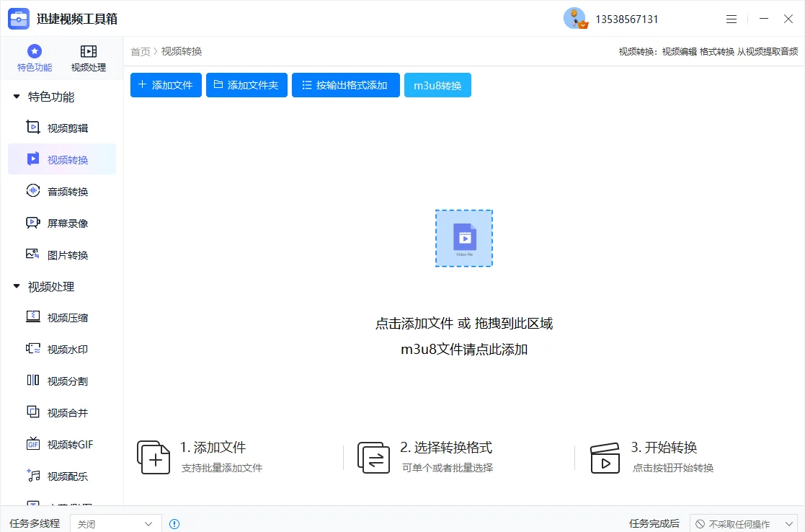The width and height of the screenshot is (805, 532).
Task: Open the 视频合并 video merge tool
Action: point(61,413)
